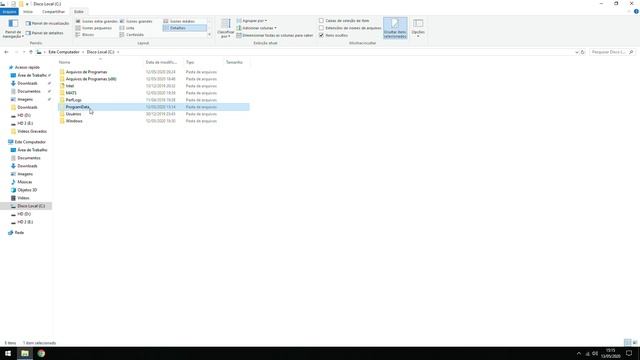Open the Compartilhar ribbon tab
Image resolution: width=640 pixels, height=360 pixels.
(53, 12)
